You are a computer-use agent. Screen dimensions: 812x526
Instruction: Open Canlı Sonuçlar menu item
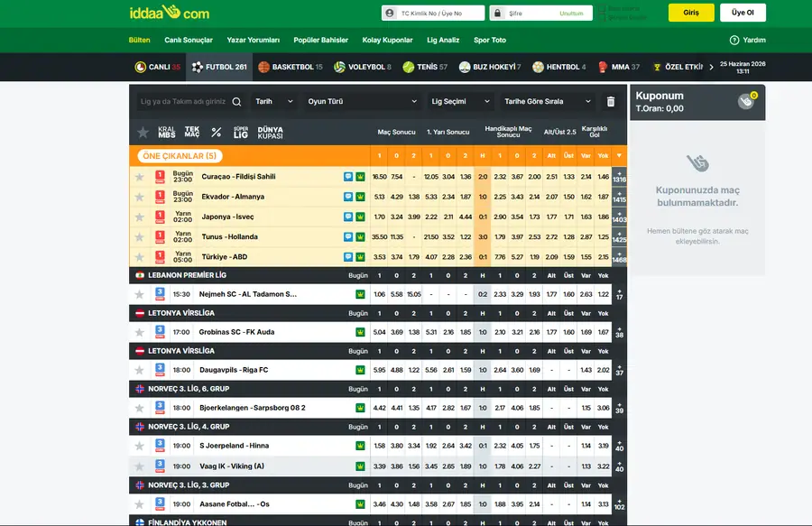coord(189,40)
